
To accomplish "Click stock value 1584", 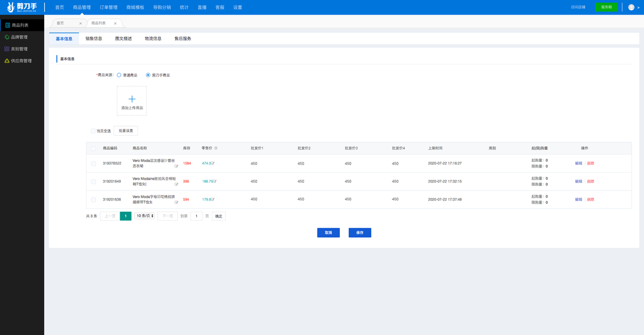I will coord(187,163).
